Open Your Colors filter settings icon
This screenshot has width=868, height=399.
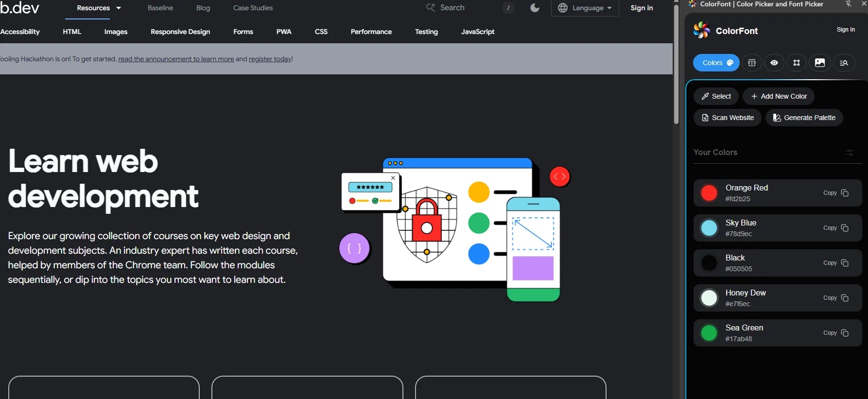point(850,153)
